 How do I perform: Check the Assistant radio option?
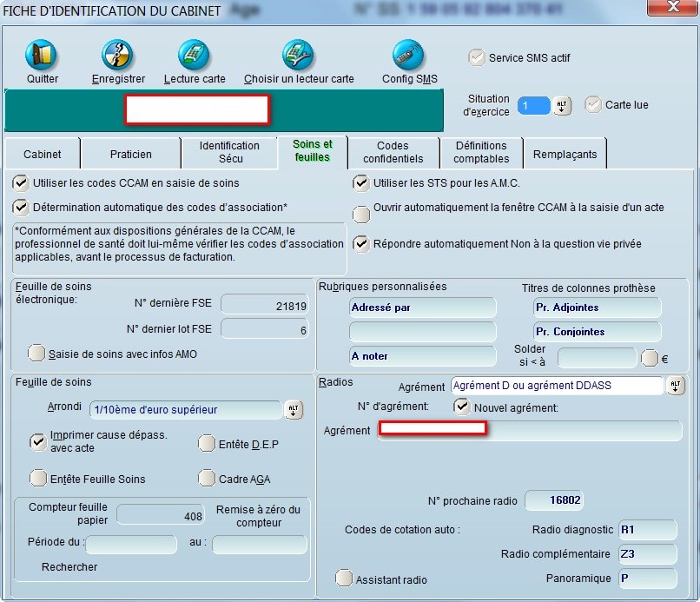click(x=344, y=579)
